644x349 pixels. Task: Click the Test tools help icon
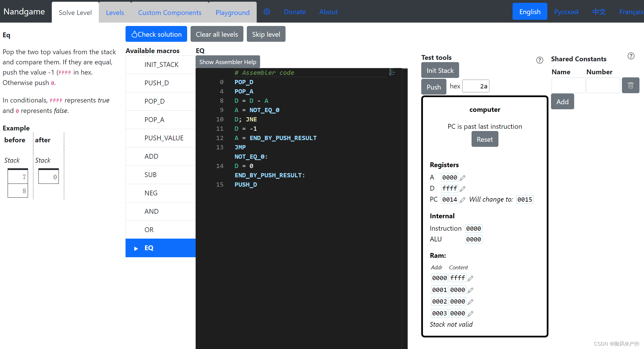pos(540,60)
